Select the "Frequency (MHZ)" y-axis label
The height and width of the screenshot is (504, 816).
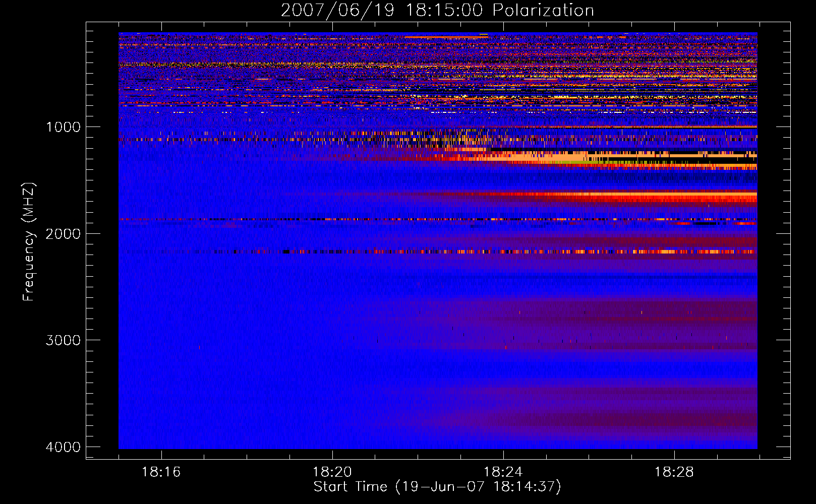(29, 242)
